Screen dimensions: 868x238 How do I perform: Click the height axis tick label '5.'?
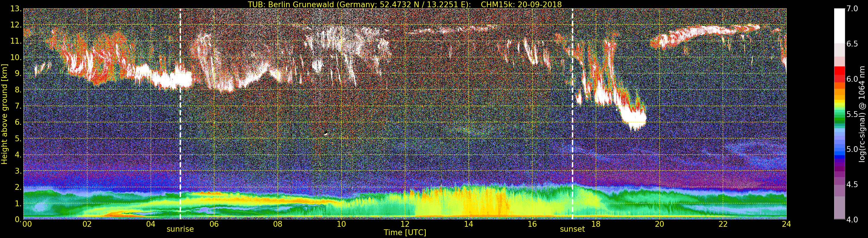coord(18,138)
